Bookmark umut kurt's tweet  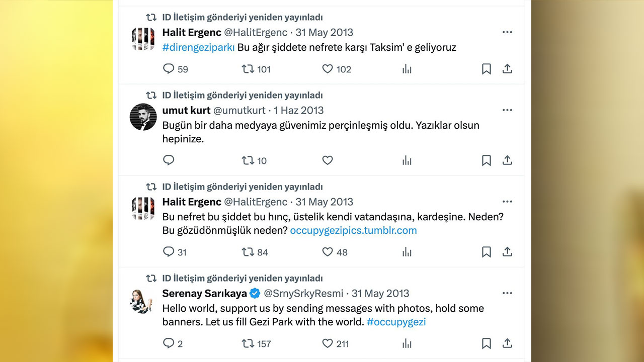[486, 160]
